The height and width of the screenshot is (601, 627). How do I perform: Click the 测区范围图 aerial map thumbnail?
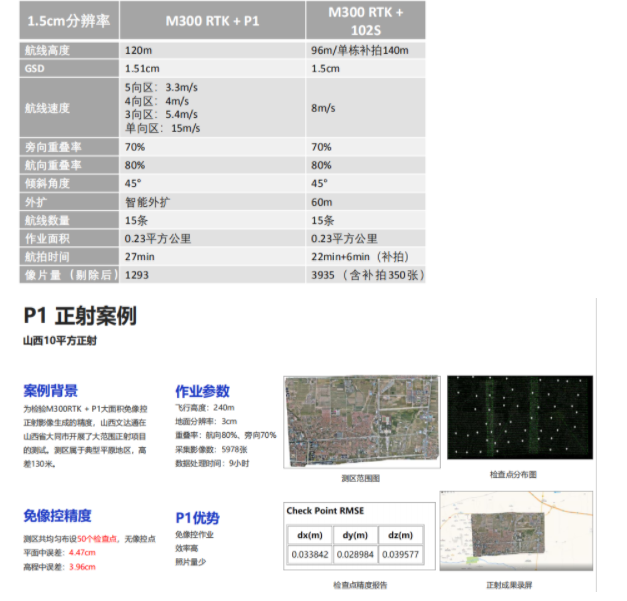[362, 421]
